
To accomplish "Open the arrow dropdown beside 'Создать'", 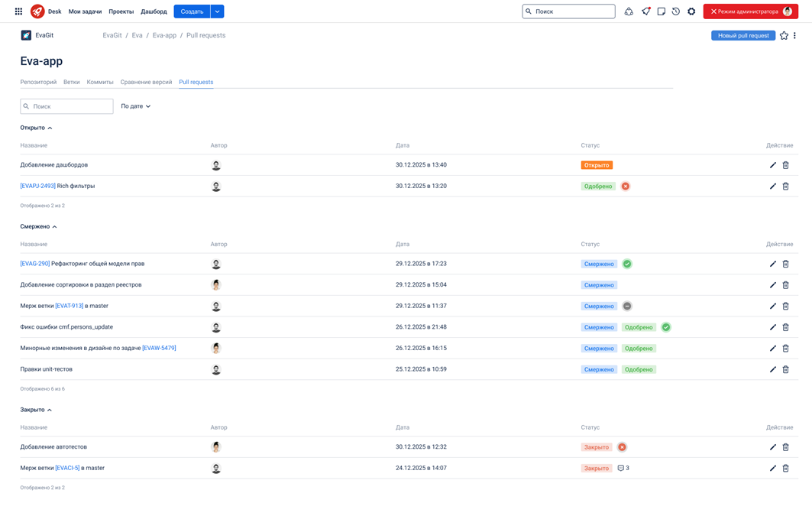I will [x=218, y=11].
